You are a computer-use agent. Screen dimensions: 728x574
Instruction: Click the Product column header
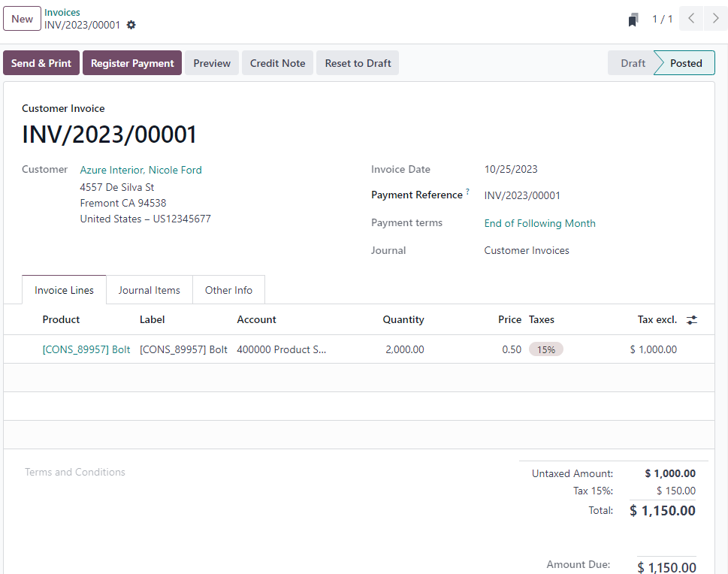click(61, 319)
